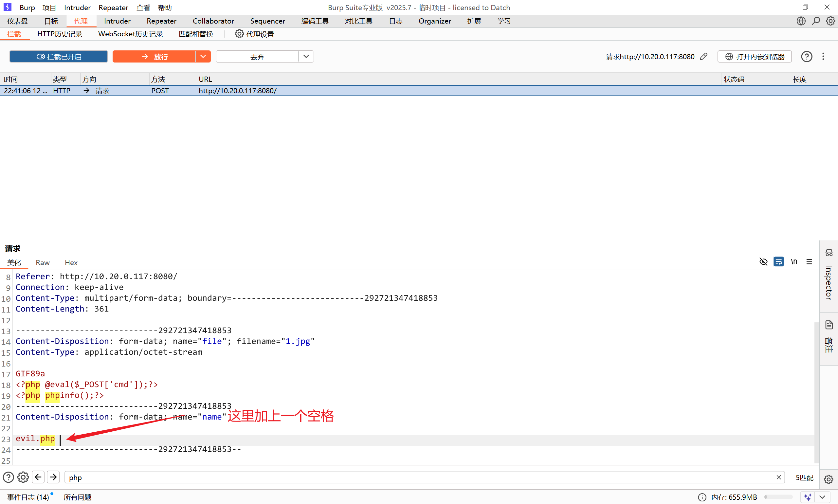Viewport: 838px width, 504px height.
Task: Open search settings gear beside search bar
Action: click(x=23, y=477)
